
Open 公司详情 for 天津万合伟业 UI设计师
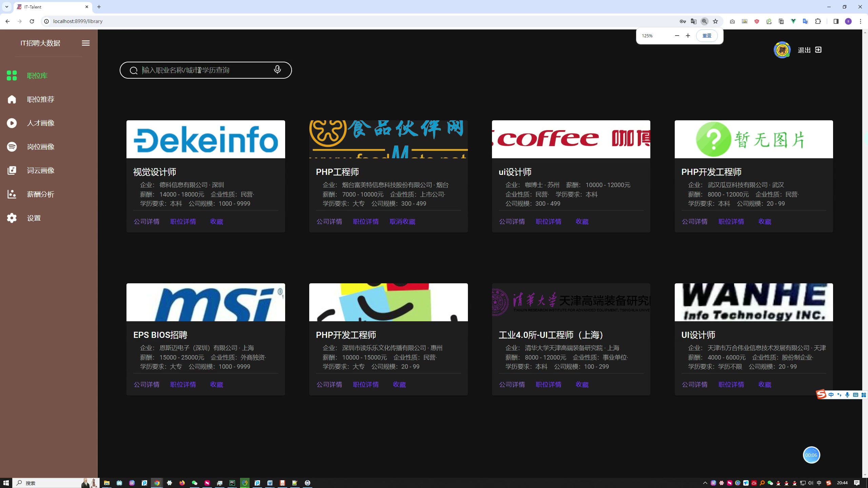695,384
